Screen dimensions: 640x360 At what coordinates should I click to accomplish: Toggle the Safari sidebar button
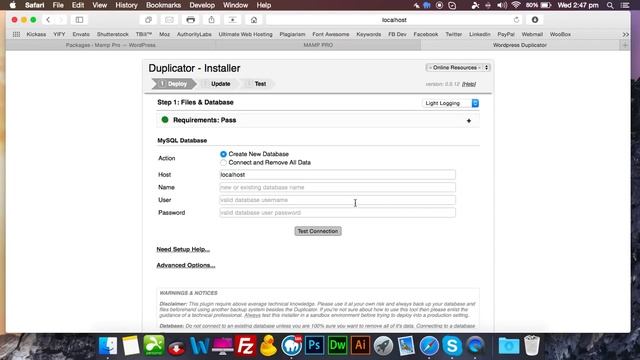pos(79,20)
